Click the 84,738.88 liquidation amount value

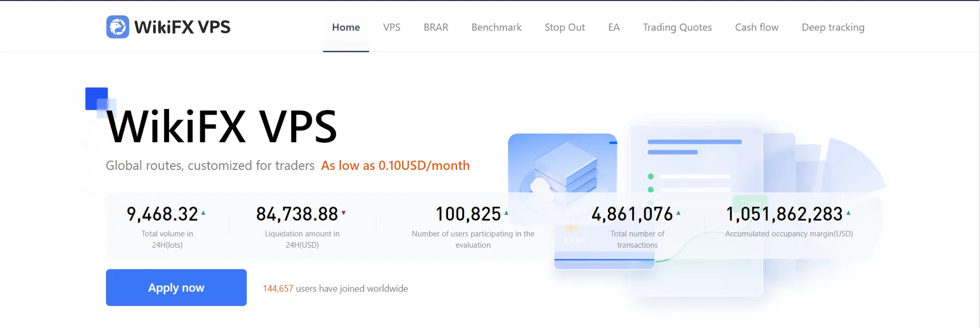tap(297, 214)
